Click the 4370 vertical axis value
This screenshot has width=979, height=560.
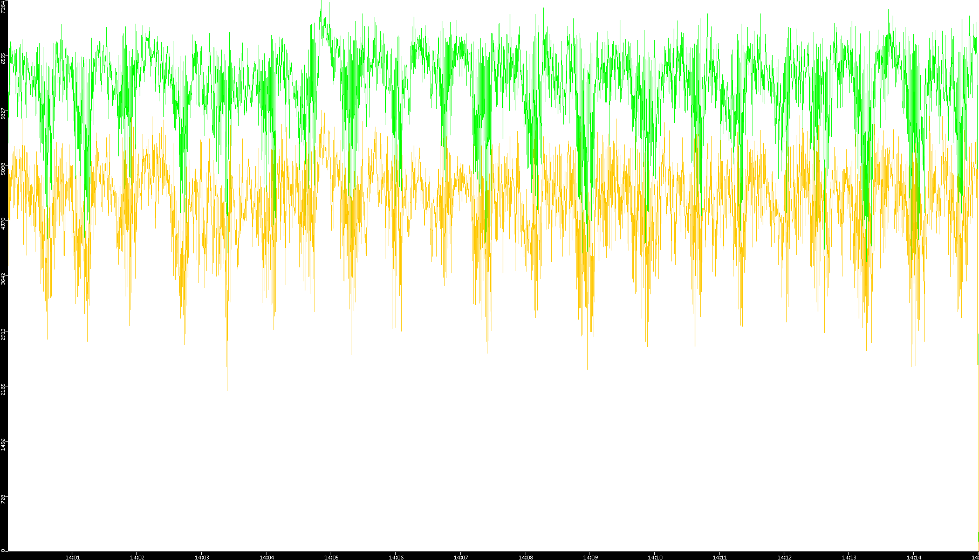[x=4, y=223]
